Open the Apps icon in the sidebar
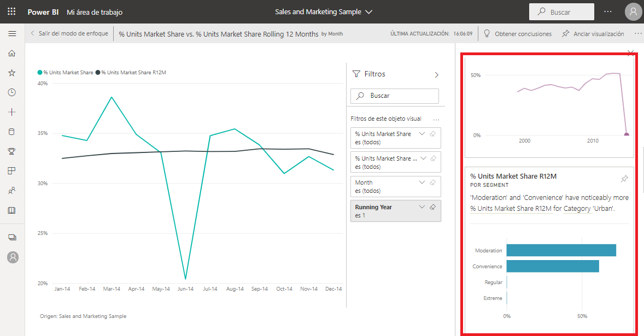 tap(11, 170)
